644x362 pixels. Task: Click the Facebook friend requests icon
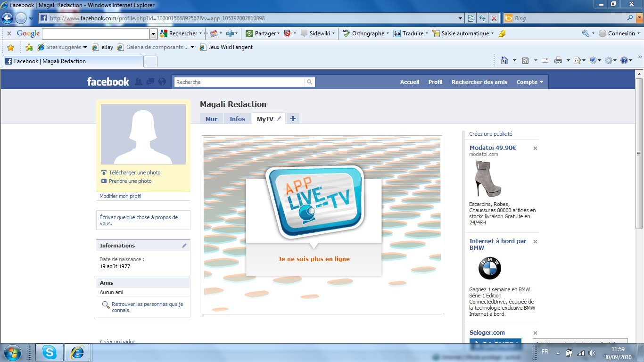tap(138, 82)
